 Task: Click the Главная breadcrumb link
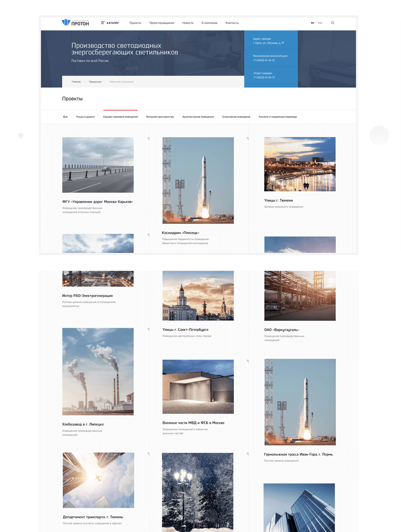tap(76, 82)
